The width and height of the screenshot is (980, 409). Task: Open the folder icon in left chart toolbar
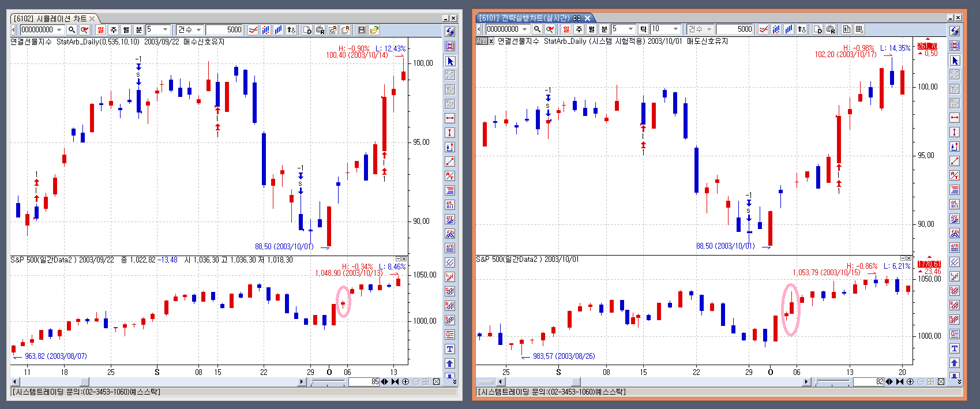tap(374, 29)
